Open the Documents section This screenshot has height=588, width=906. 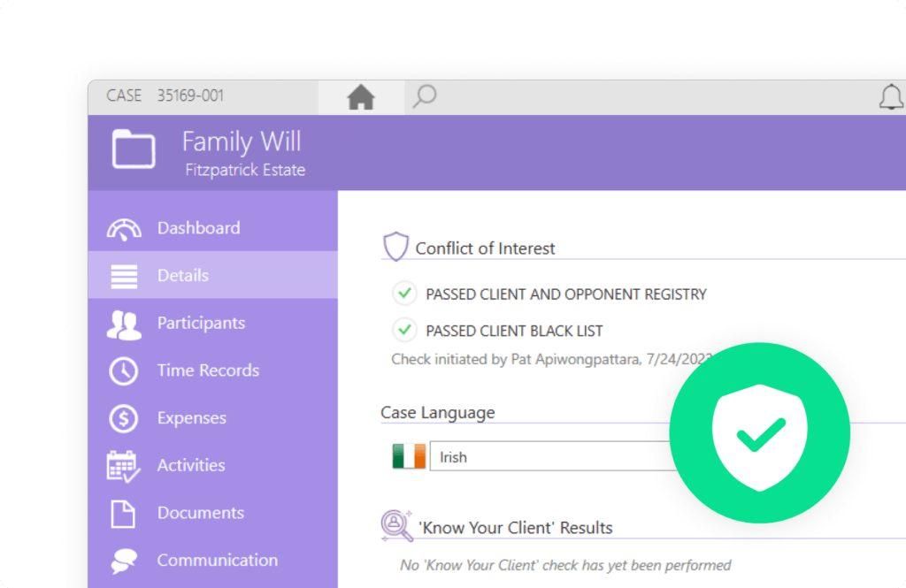pos(213,512)
